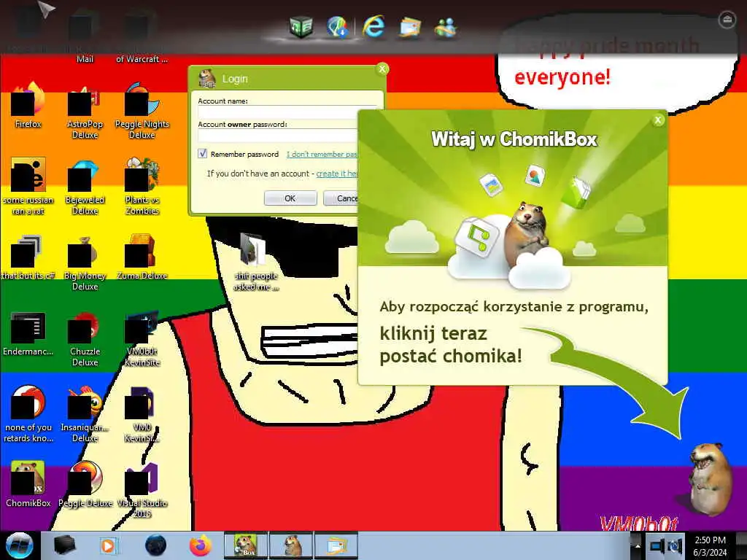Click the black cube taskbar icon
This screenshot has height=560, width=747.
[x=64, y=545]
